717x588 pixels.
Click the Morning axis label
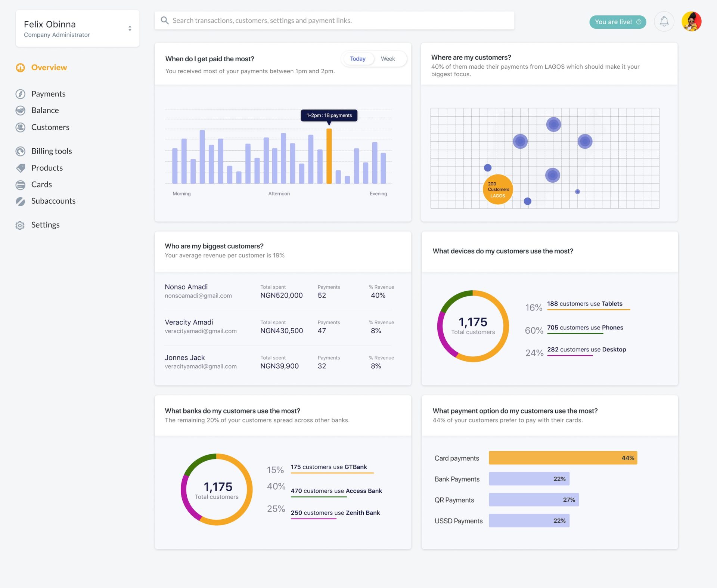pyautogui.click(x=181, y=194)
